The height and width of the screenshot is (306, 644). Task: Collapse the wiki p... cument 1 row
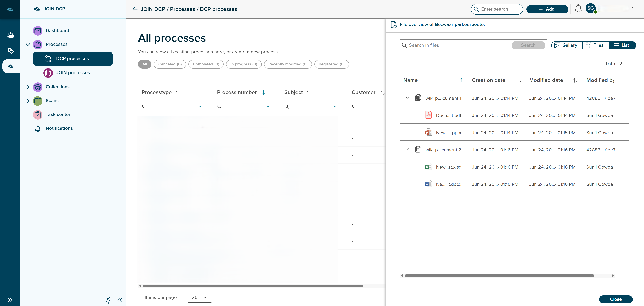[407, 98]
